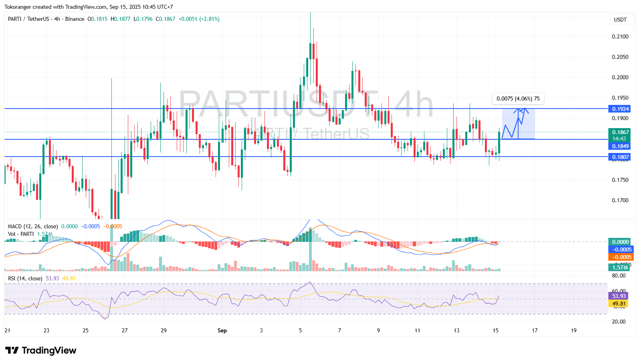This screenshot has height=364, width=640.
Task: Click the 20.00 RSI scale label
Action: [x=619, y=322]
